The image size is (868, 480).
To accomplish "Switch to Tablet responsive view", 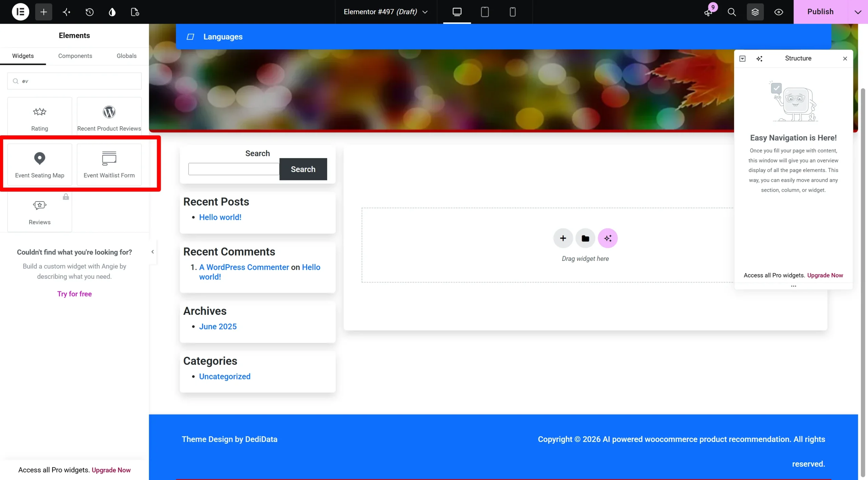I will 485,12.
